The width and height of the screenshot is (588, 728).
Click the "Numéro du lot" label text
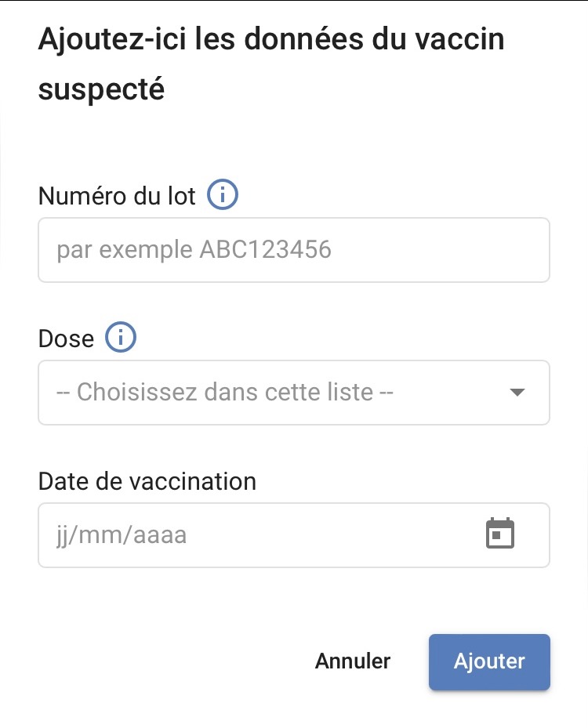[117, 196]
